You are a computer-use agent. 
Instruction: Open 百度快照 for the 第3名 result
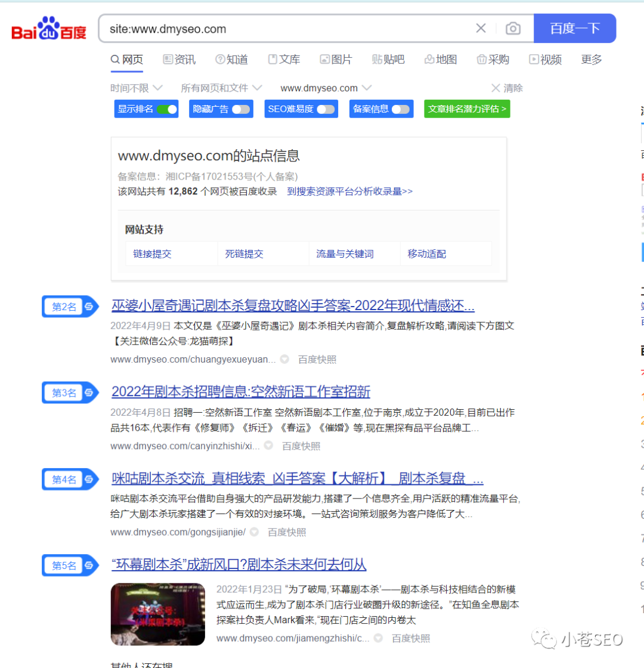pyautogui.click(x=301, y=446)
